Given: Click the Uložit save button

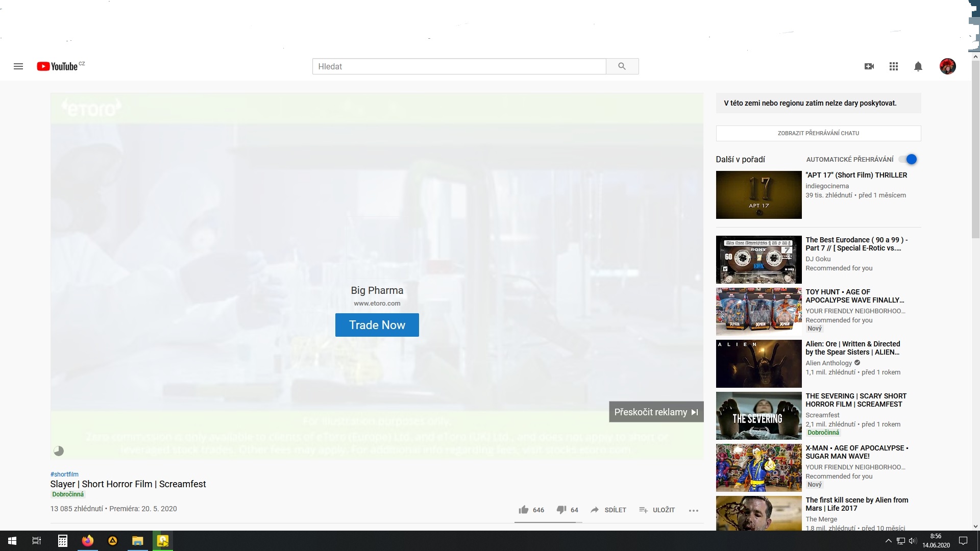Looking at the screenshot, I should pos(657,510).
